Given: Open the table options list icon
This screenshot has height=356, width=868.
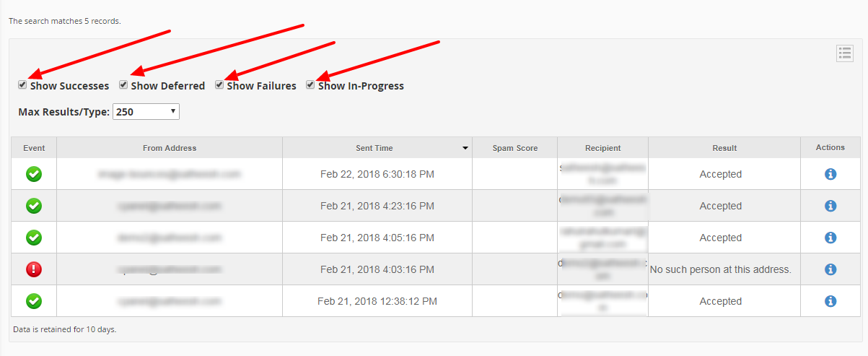Looking at the screenshot, I should point(845,53).
